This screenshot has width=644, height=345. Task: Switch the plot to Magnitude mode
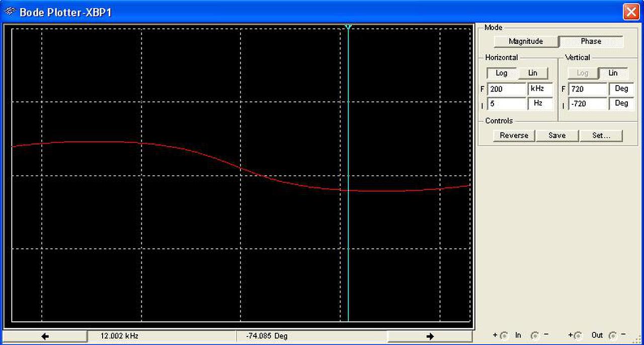tap(526, 41)
